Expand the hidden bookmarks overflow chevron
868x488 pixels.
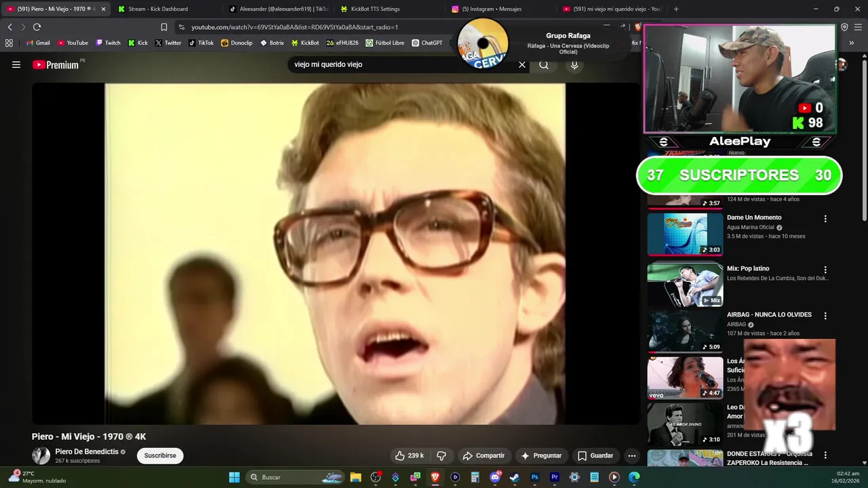pos(851,43)
